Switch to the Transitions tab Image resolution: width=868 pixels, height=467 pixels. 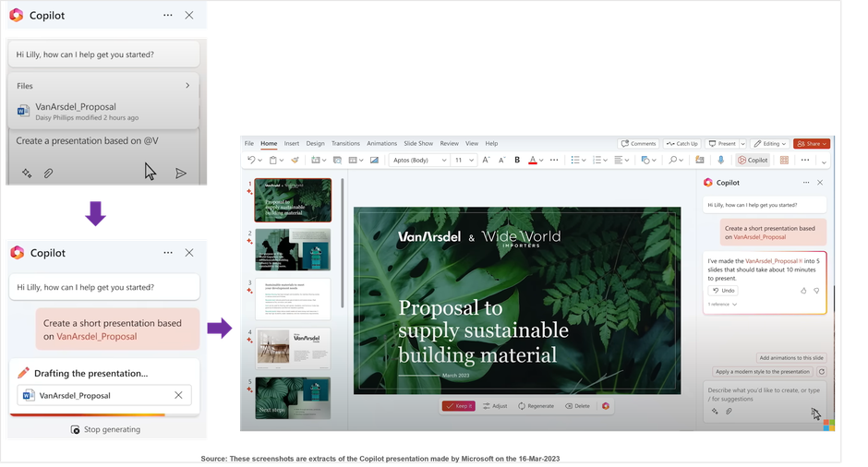pyautogui.click(x=345, y=143)
